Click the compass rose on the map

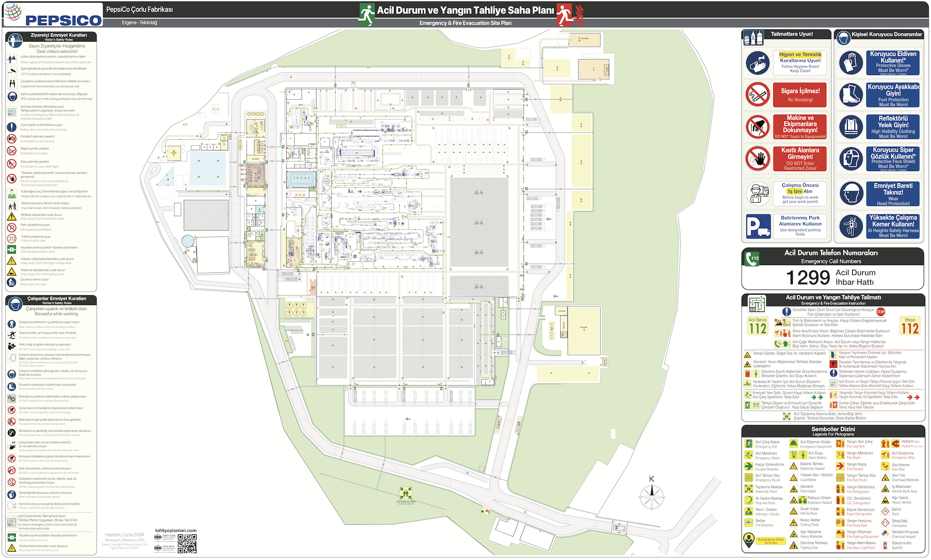[x=652, y=496]
